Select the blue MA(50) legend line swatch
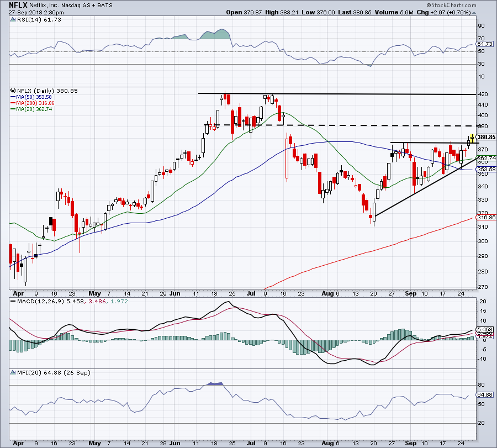Viewport: 497px width, 448px height. click(13, 97)
